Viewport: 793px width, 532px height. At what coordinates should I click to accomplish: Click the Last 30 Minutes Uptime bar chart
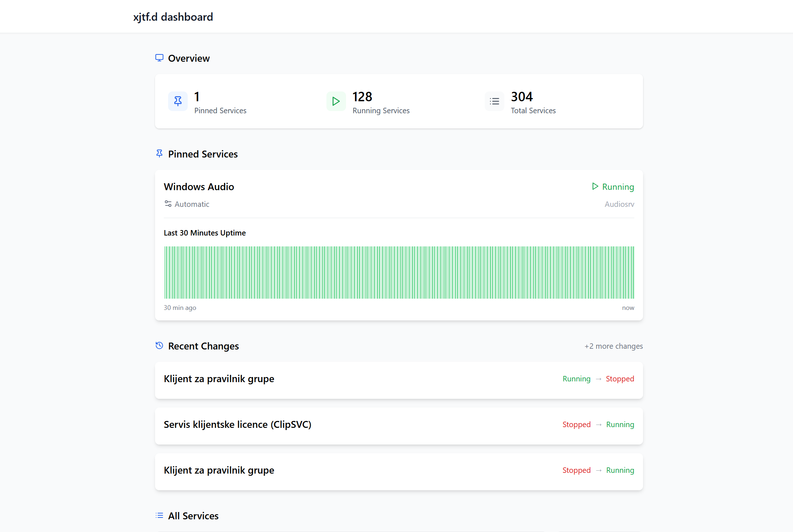coord(399,273)
